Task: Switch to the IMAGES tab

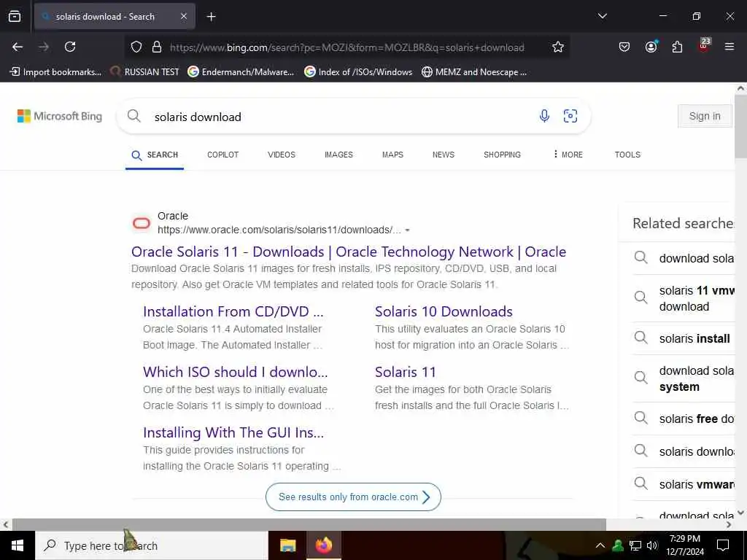Action: click(x=338, y=155)
